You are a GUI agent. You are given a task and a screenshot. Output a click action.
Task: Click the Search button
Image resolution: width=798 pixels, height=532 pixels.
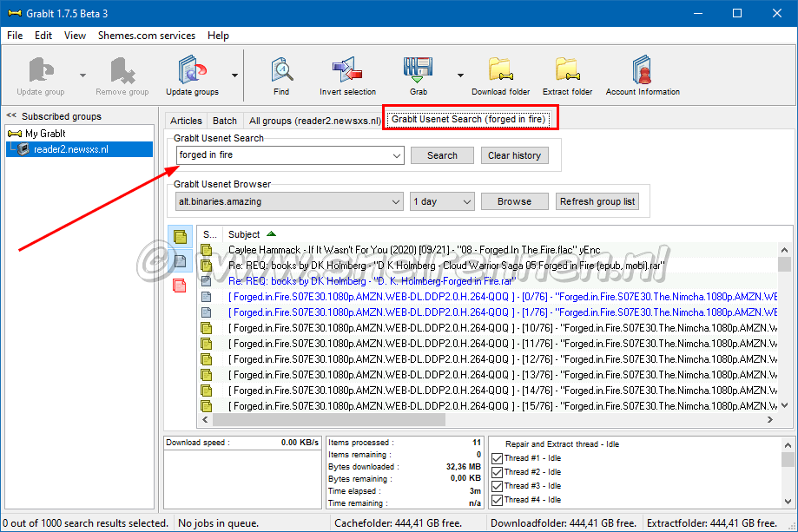(x=442, y=155)
